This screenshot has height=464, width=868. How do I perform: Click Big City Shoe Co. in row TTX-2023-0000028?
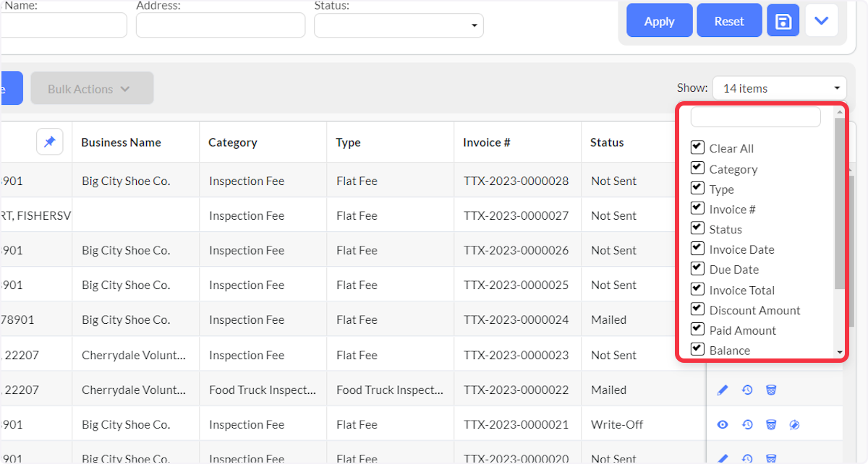(x=126, y=181)
